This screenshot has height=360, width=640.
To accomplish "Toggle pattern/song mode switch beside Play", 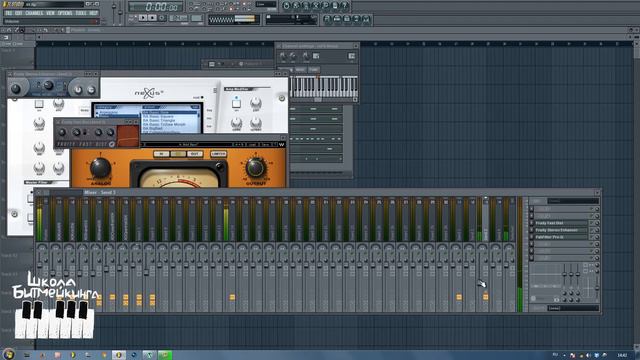I will click(132, 18).
